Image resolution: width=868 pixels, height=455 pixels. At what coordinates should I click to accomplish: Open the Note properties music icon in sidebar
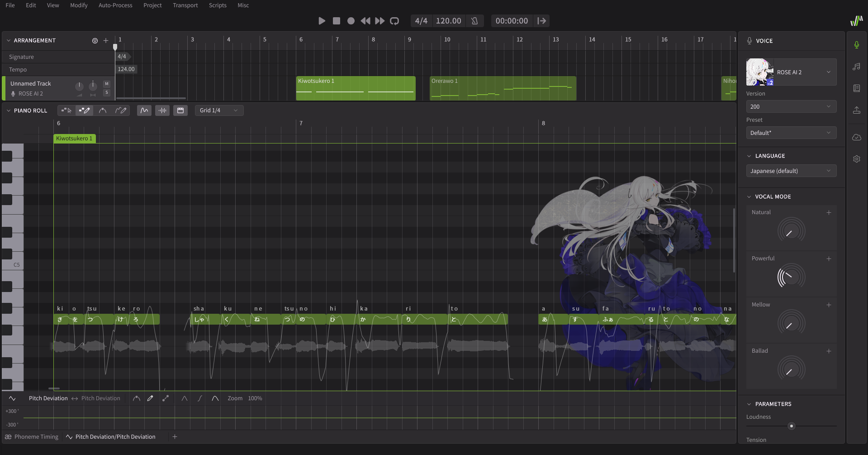857,67
